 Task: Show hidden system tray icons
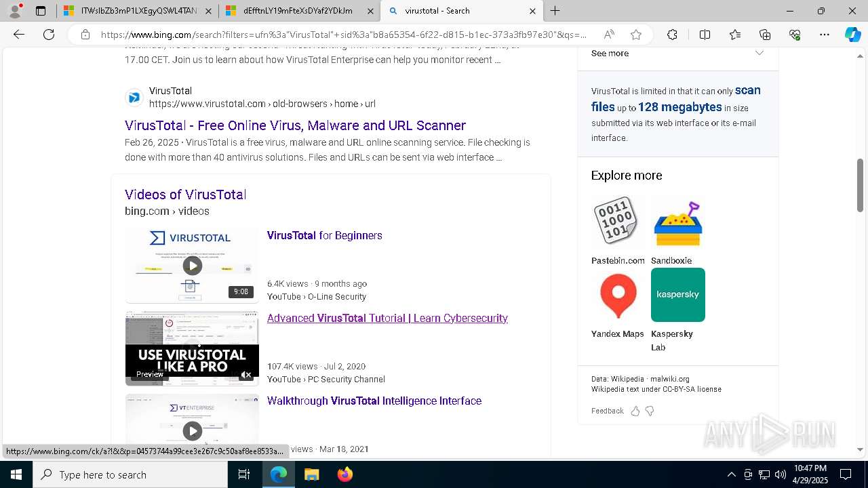point(731,474)
